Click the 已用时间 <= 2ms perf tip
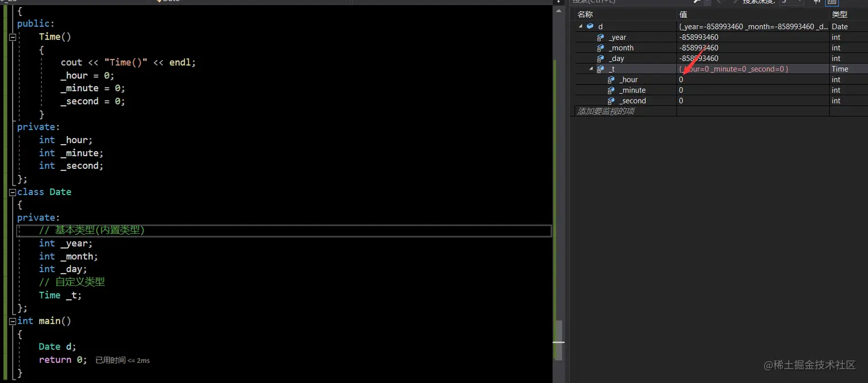 click(x=122, y=361)
